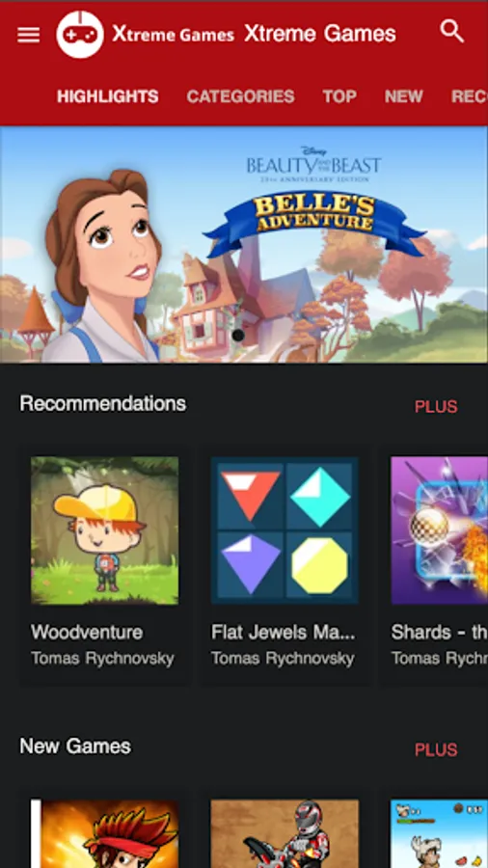Click the Woodventure title text
Screen dimensions: 488x868
point(87,632)
